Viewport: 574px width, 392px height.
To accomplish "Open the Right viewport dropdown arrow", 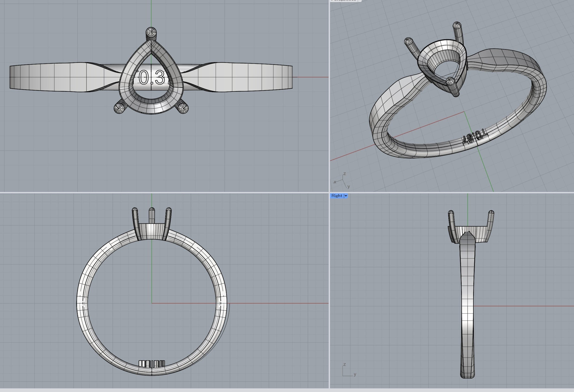I will click(x=346, y=196).
